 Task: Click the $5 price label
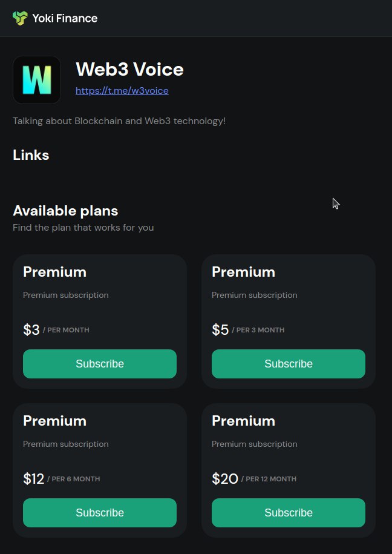[220, 330]
